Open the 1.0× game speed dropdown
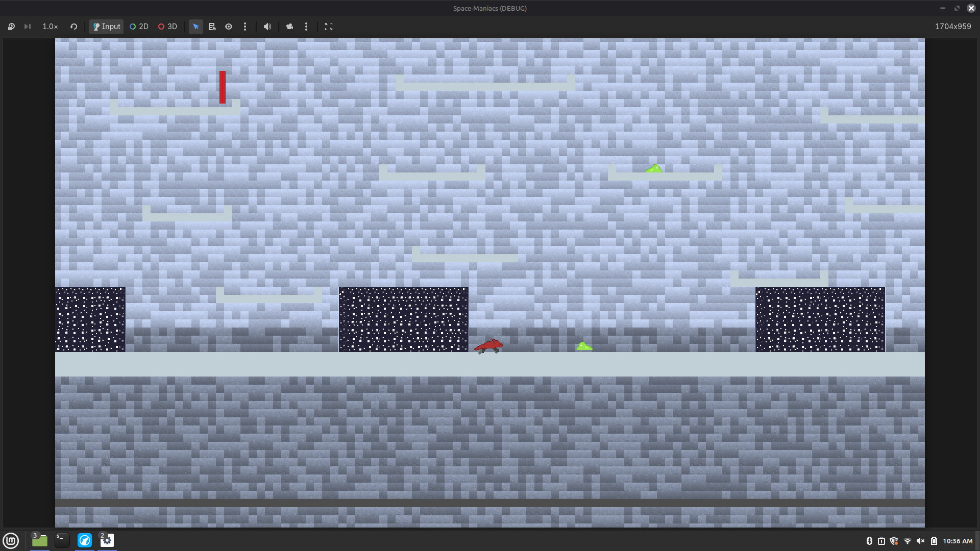Image resolution: width=980 pixels, height=551 pixels. pyautogui.click(x=50, y=27)
